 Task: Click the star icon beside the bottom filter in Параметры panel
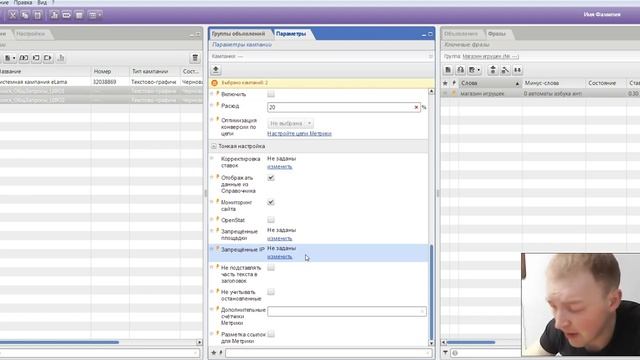click(213, 352)
